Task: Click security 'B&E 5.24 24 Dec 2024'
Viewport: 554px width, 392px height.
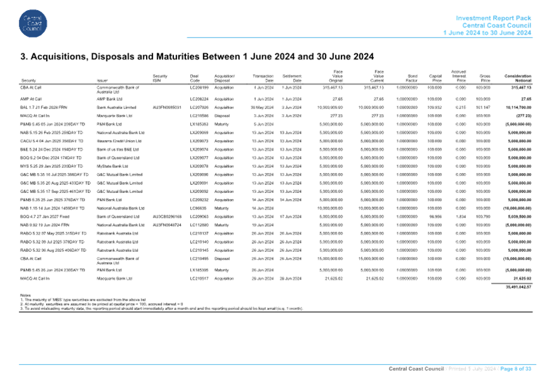Action: pos(51,150)
